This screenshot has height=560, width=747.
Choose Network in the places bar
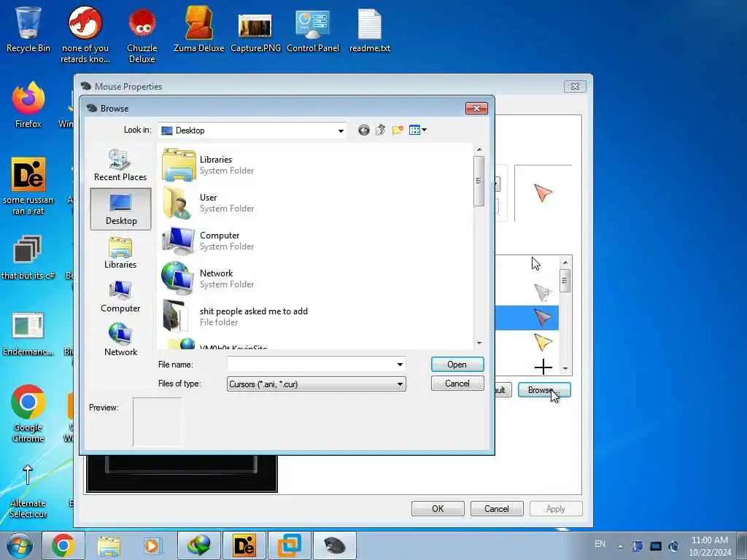pyautogui.click(x=120, y=340)
